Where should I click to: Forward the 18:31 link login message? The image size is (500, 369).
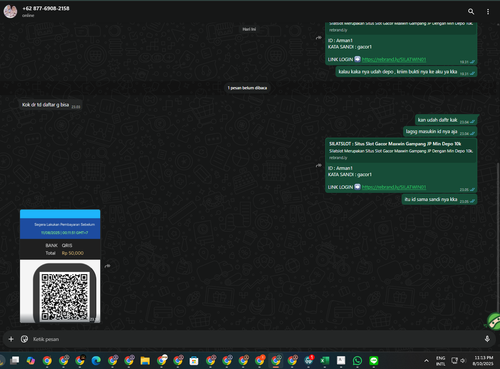[x=319, y=38]
